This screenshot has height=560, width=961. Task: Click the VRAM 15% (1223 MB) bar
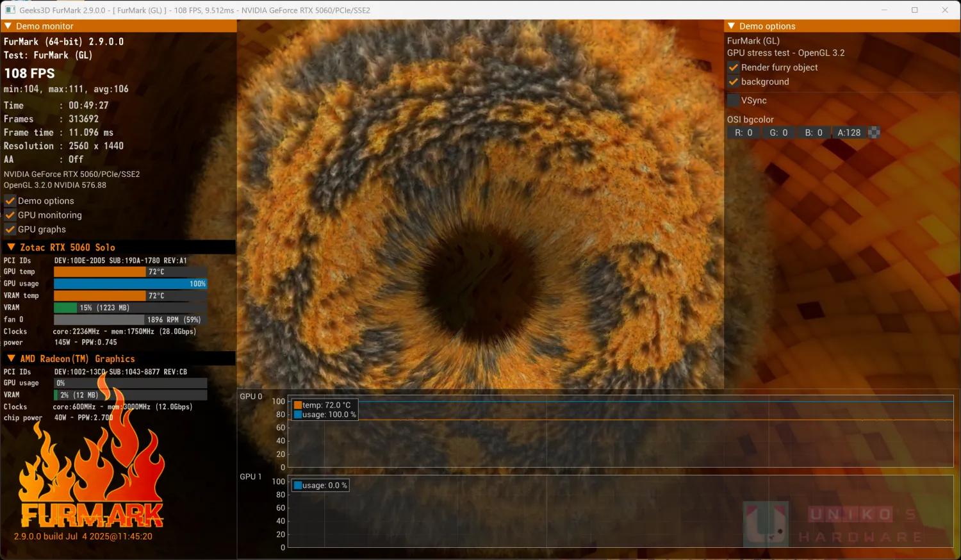point(131,308)
